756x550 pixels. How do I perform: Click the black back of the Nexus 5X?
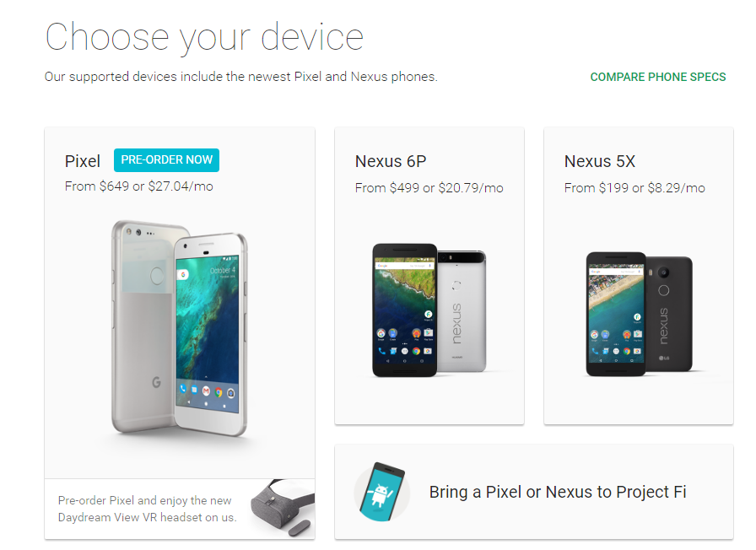[x=669, y=314]
